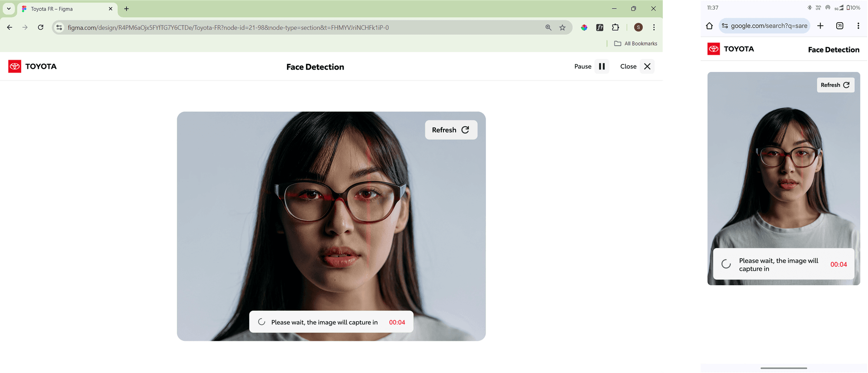Pause the face detection capture
Image resolution: width=868 pixels, height=373 pixels.
[x=602, y=66]
